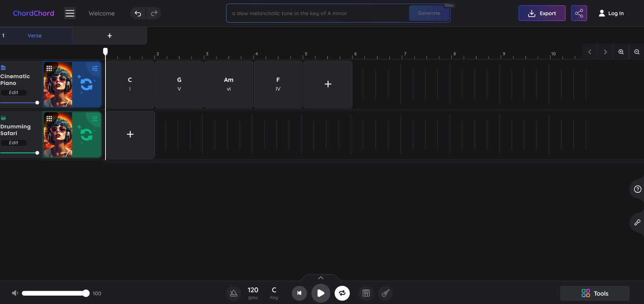Open Drumming Safari mixer settings icon

pos(95,119)
